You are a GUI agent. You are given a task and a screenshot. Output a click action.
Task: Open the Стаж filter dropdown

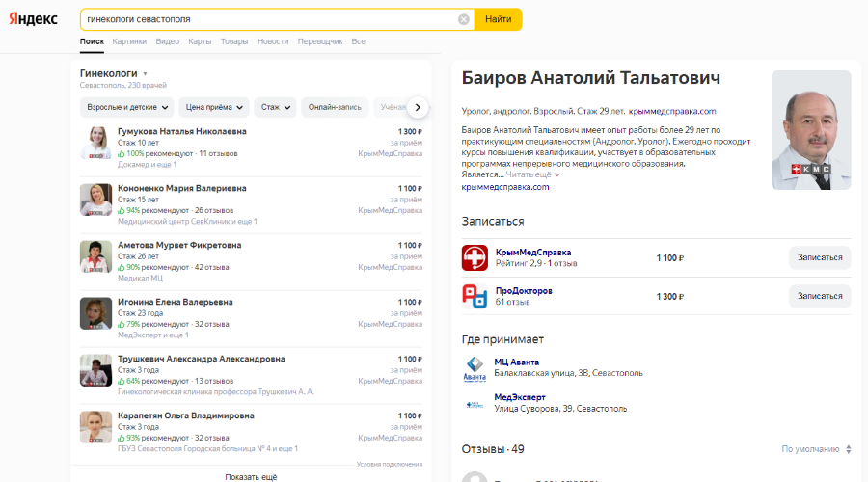[x=275, y=107]
